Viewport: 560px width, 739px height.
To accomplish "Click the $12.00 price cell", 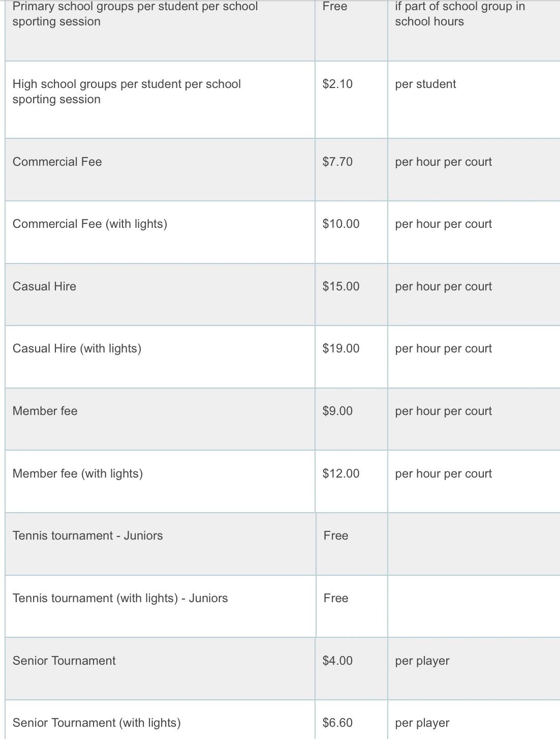I will pos(341,474).
